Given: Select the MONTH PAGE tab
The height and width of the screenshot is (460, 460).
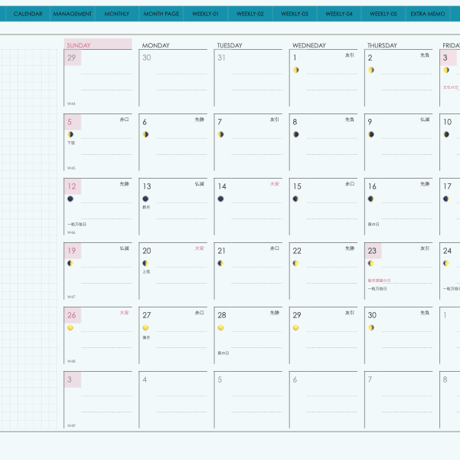Looking at the screenshot, I should tap(161, 14).
